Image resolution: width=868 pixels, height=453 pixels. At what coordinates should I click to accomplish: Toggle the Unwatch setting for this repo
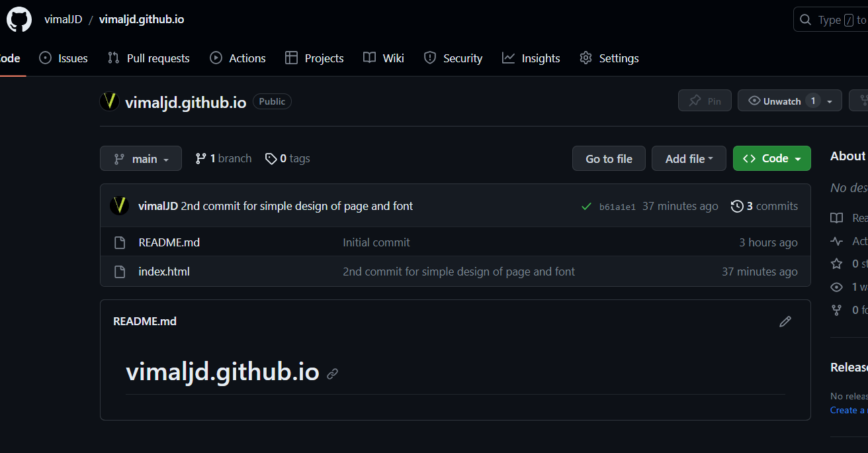click(782, 101)
